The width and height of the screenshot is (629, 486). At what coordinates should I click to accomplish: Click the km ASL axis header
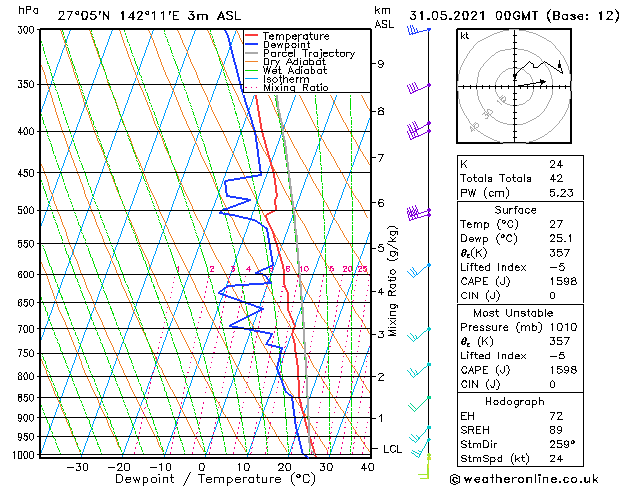(x=384, y=17)
